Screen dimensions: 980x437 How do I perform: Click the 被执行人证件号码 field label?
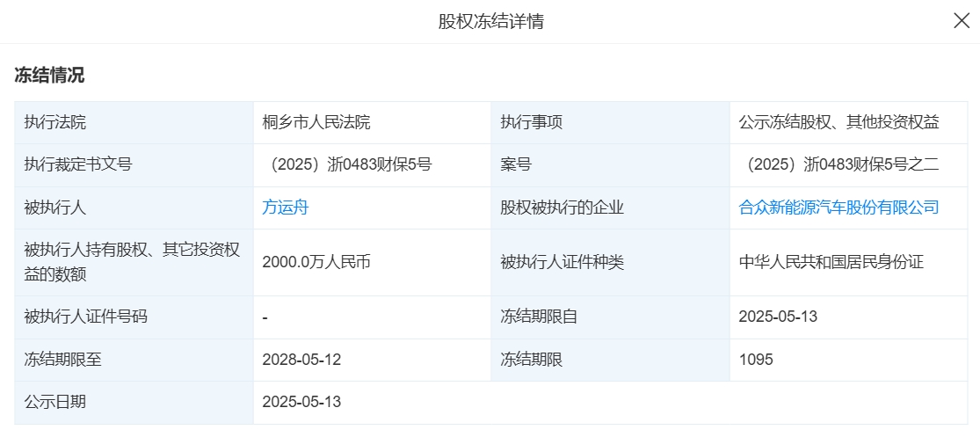point(85,317)
